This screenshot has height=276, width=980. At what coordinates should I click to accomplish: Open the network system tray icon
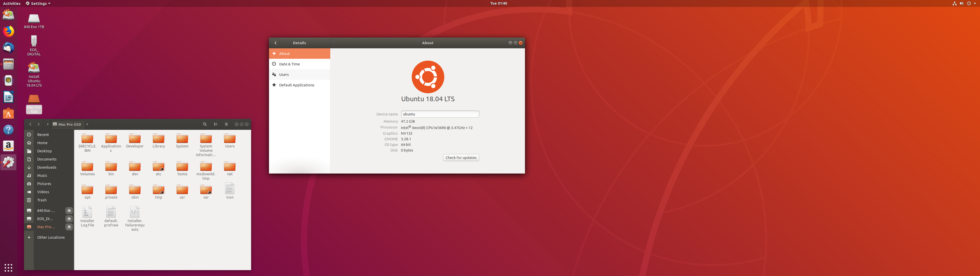pyautogui.click(x=954, y=3)
